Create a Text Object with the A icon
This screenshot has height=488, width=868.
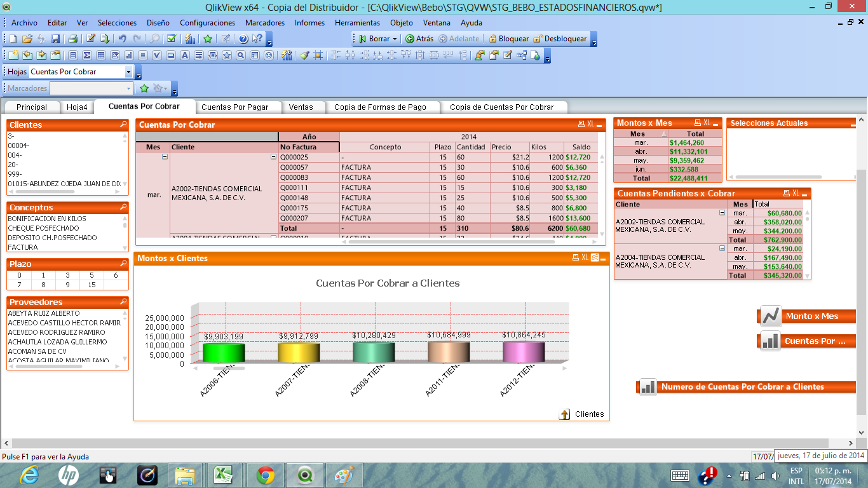185,55
